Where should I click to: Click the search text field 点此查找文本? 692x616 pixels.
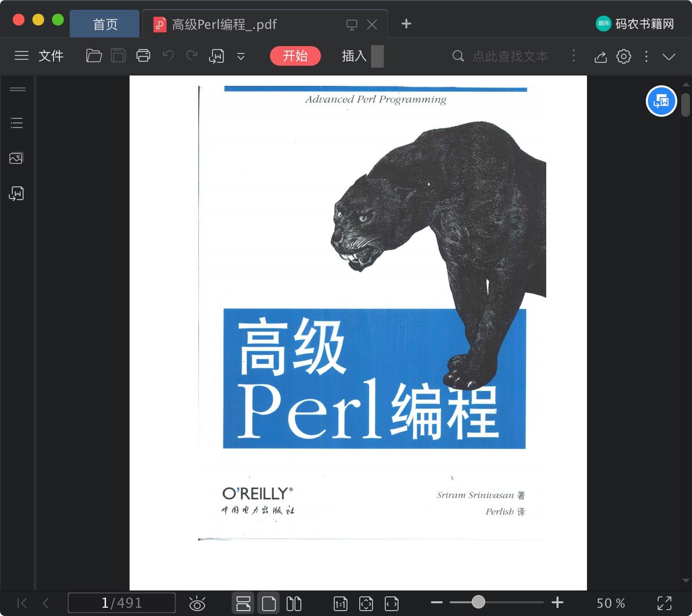tap(510, 56)
